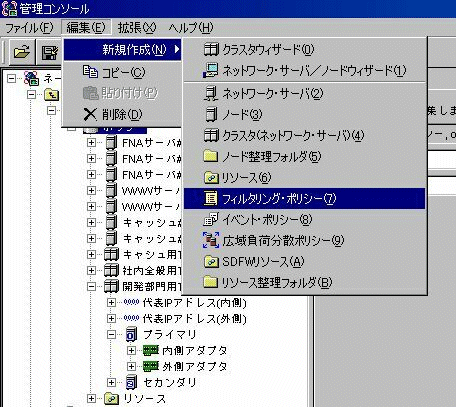Viewport: 456px width, 407px height.
Task: Open the ファイル(F) menu
Action: [29, 27]
